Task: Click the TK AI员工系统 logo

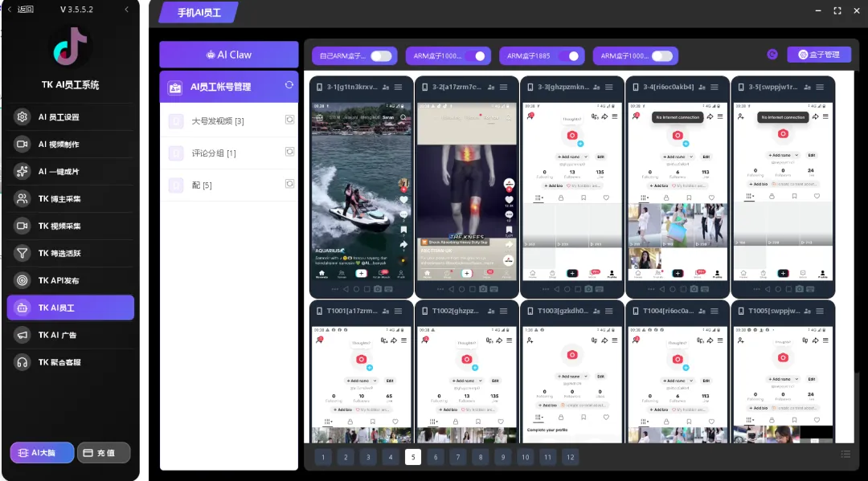Action: pyautogui.click(x=70, y=47)
